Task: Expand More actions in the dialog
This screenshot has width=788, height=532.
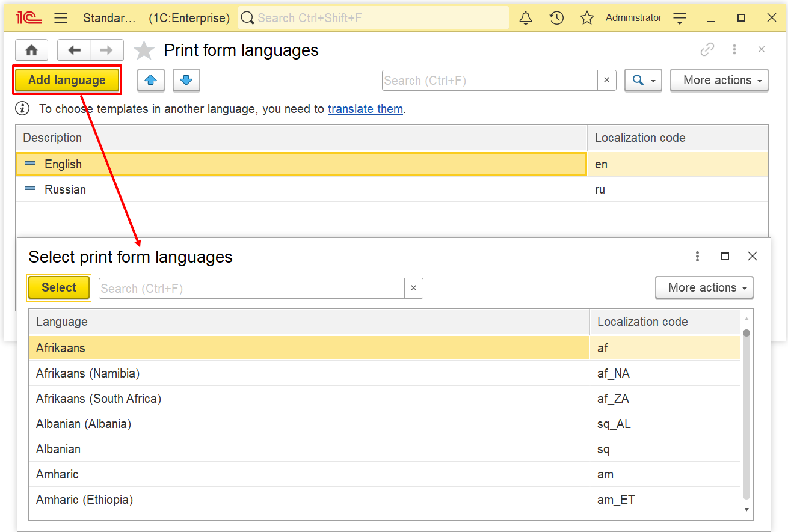Action: pos(704,287)
